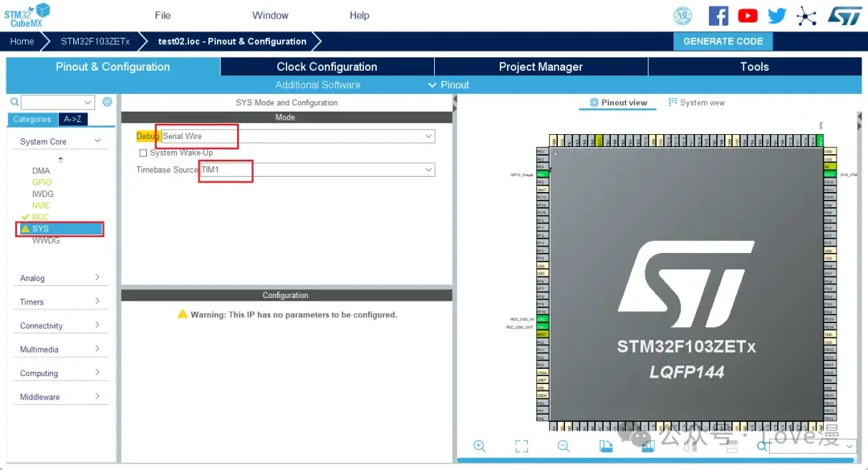
Task: Open the STM32F103ZETx breadcrumb
Action: [x=95, y=42]
